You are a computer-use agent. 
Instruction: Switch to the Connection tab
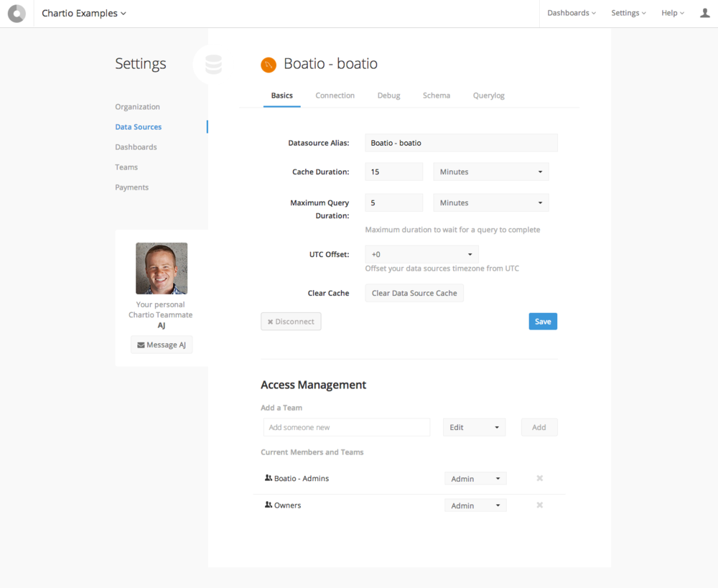pos(335,95)
